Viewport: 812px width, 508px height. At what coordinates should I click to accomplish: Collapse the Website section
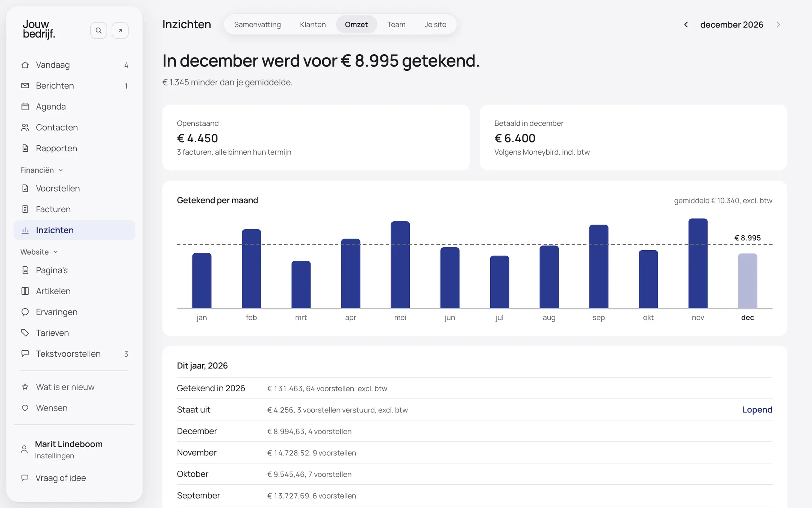39,252
